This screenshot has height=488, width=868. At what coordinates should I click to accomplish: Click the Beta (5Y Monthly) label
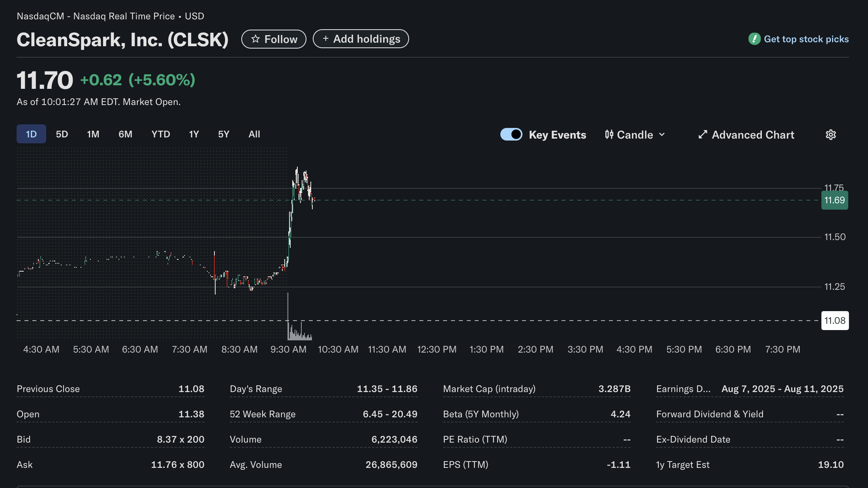pos(481,414)
